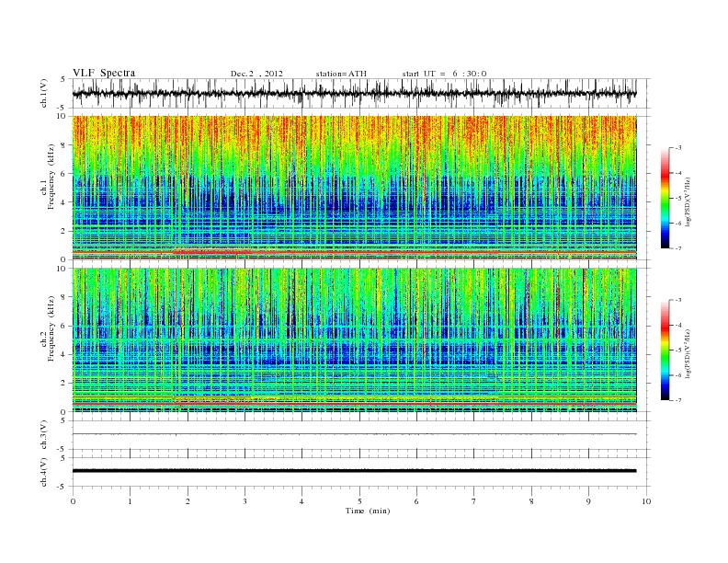Click the ch.3(V) axis label
728x563 pixels.
coord(44,435)
